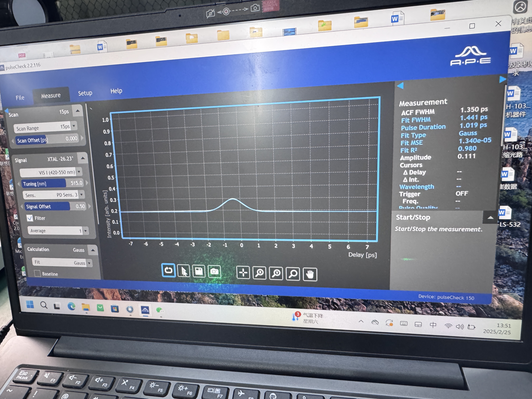Open the File menu
This screenshot has width=532, height=399.
[20, 98]
